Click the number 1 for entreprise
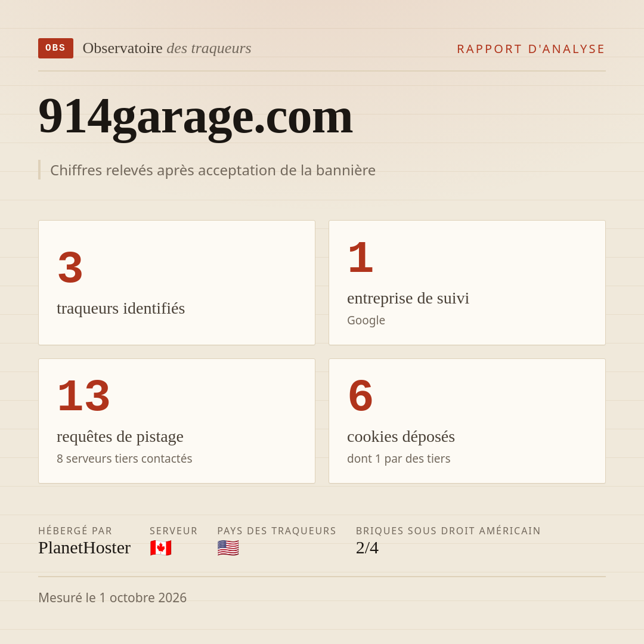Image resolution: width=644 pixels, height=644 pixels. (x=361, y=258)
